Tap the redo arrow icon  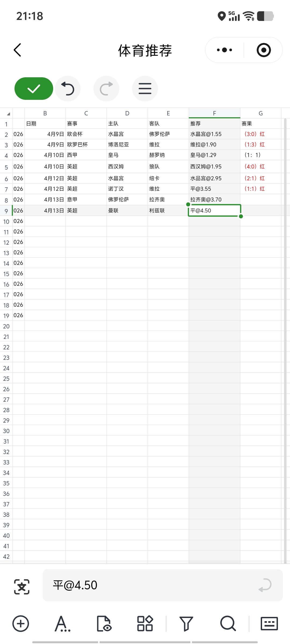(x=106, y=89)
